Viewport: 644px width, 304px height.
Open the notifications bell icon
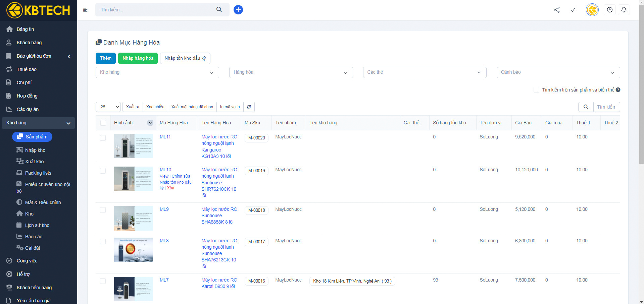pyautogui.click(x=624, y=10)
